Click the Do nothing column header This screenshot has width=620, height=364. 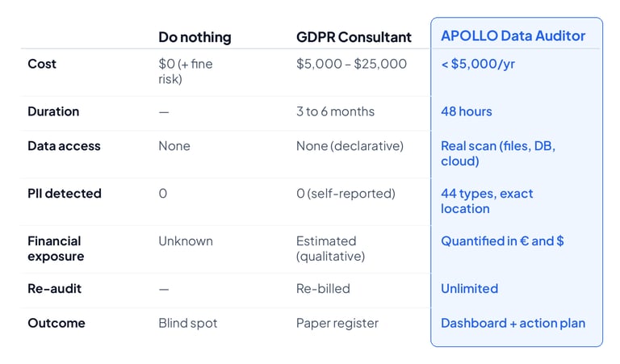pos(194,37)
